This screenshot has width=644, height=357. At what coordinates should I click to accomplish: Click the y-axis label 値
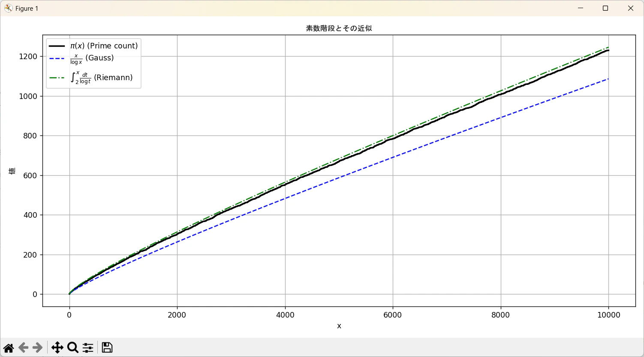(12, 171)
